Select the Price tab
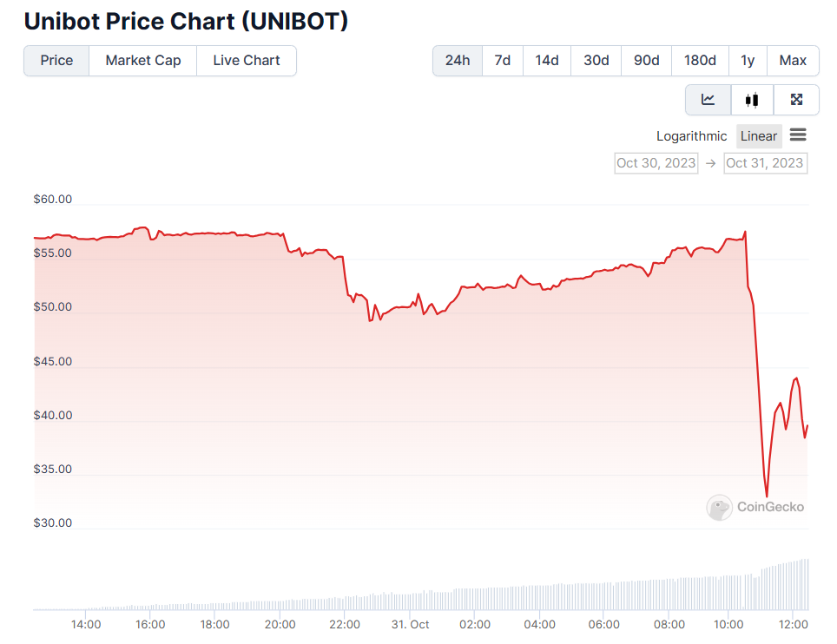This screenshot has height=644, width=837. click(x=56, y=60)
